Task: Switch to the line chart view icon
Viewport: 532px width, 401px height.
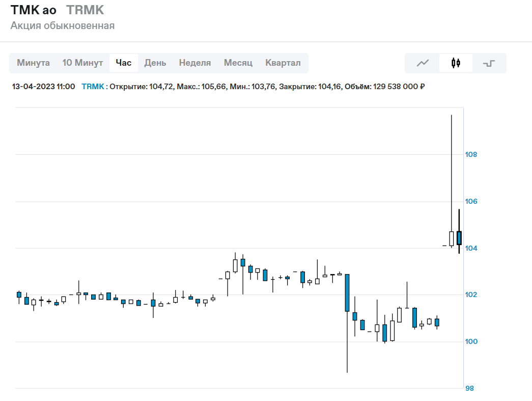Action: (423, 63)
